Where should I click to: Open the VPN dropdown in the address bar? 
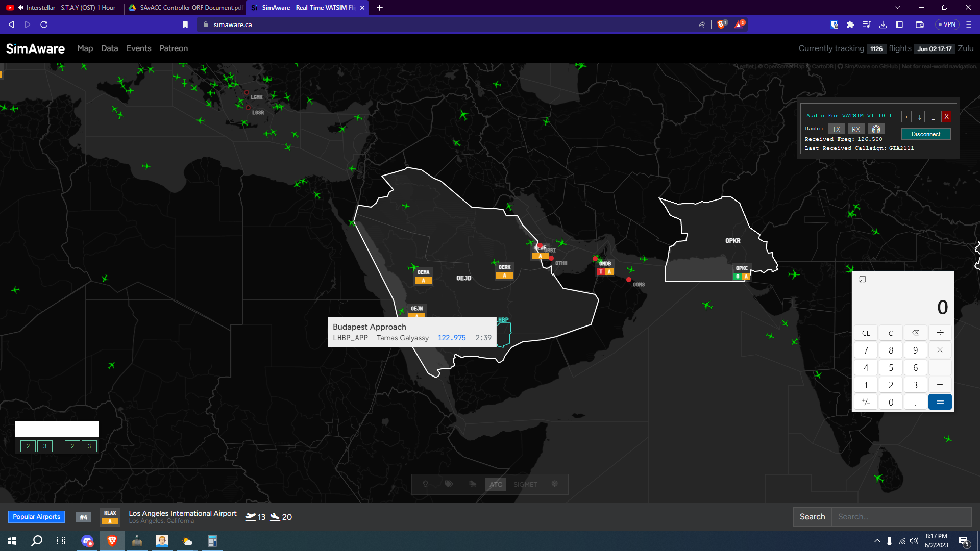point(947,24)
